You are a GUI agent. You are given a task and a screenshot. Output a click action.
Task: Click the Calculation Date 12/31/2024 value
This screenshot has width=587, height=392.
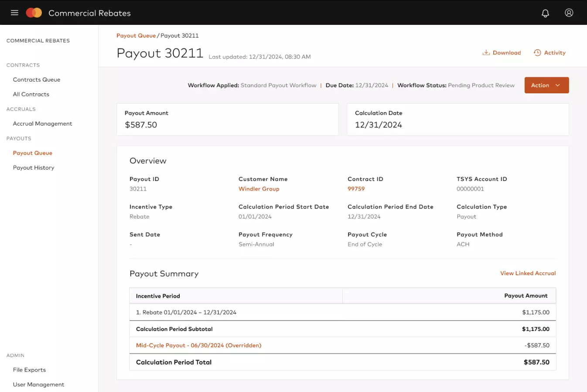pos(379,125)
